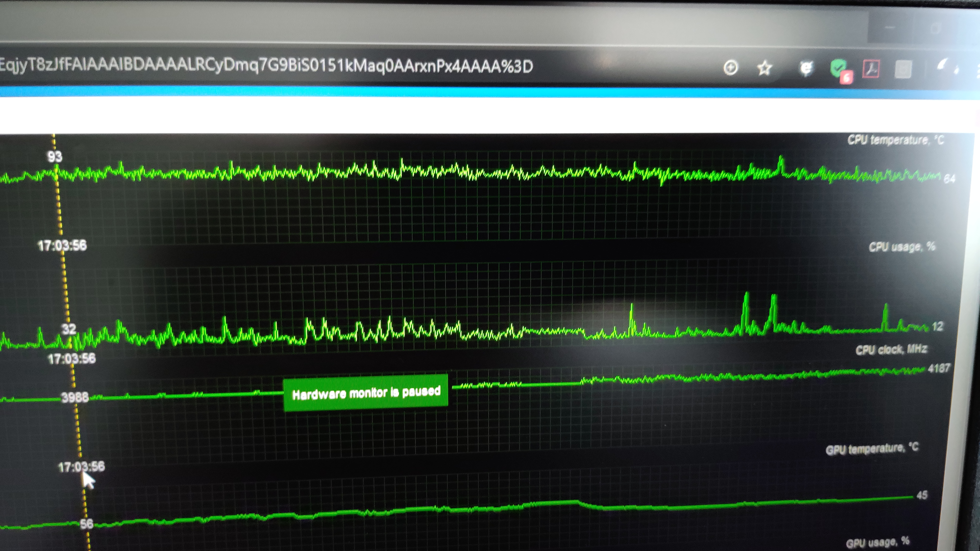Click the GPU temperature marker value 56

click(x=87, y=524)
